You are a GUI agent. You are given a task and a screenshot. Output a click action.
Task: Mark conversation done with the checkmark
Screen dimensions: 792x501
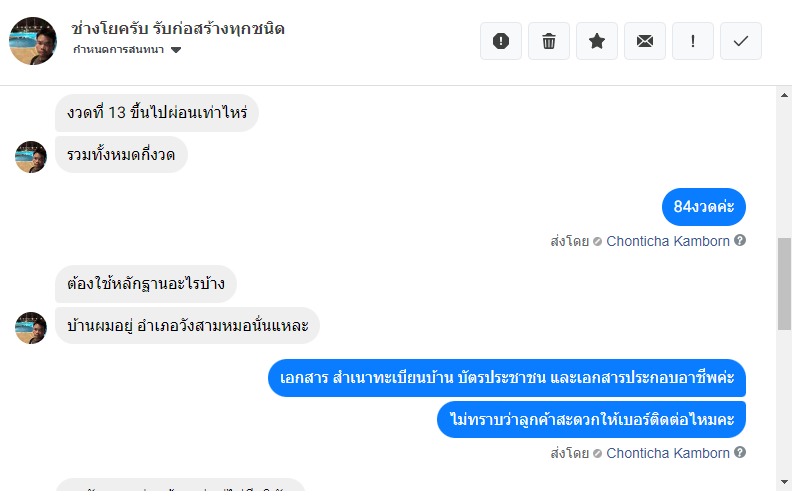[741, 41]
